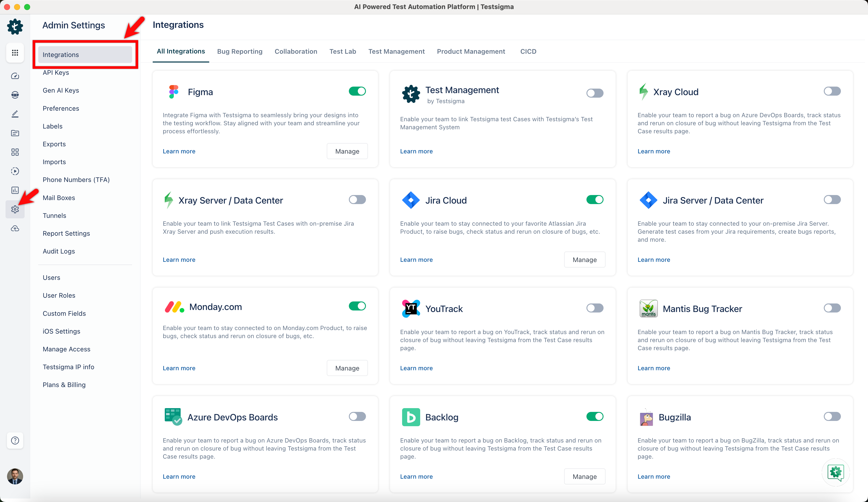
Task: Click Manage on the Backlog card
Action: click(x=584, y=476)
